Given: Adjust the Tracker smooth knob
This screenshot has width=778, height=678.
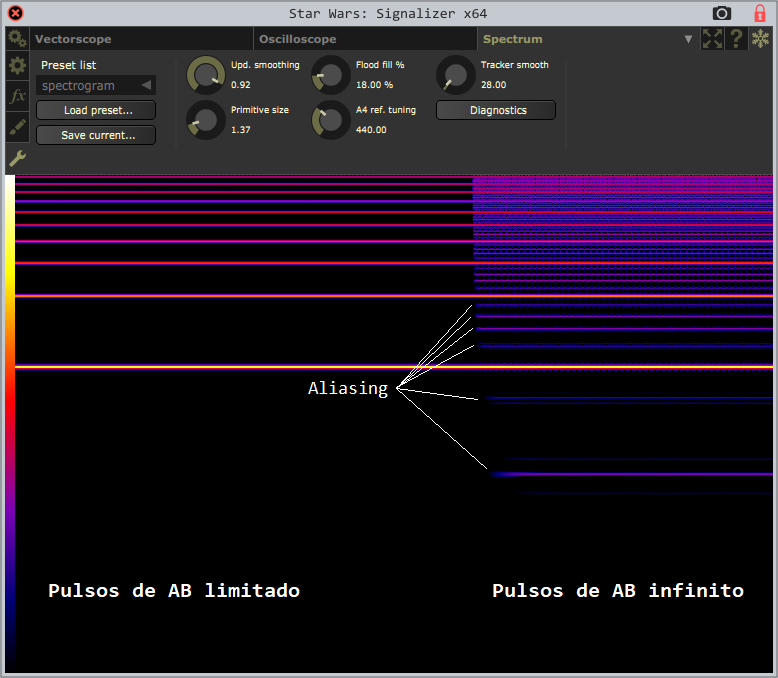Looking at the screenshot, I should 455,75.
